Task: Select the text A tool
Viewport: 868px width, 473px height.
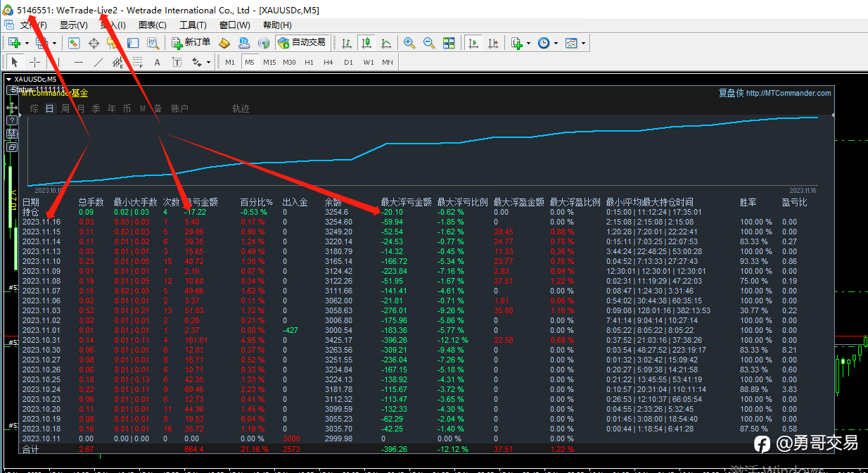Action: [x=158, y=62]
